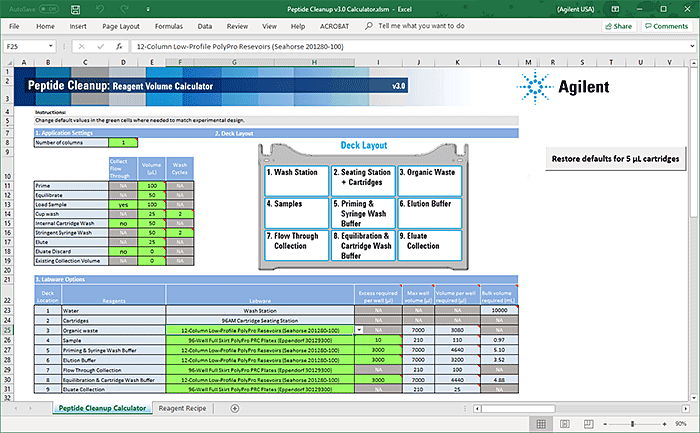The image size is (700, 433).
Task: Open the Formulas ribbon tab
Action: pyautogui.click(x=168, y=25)
